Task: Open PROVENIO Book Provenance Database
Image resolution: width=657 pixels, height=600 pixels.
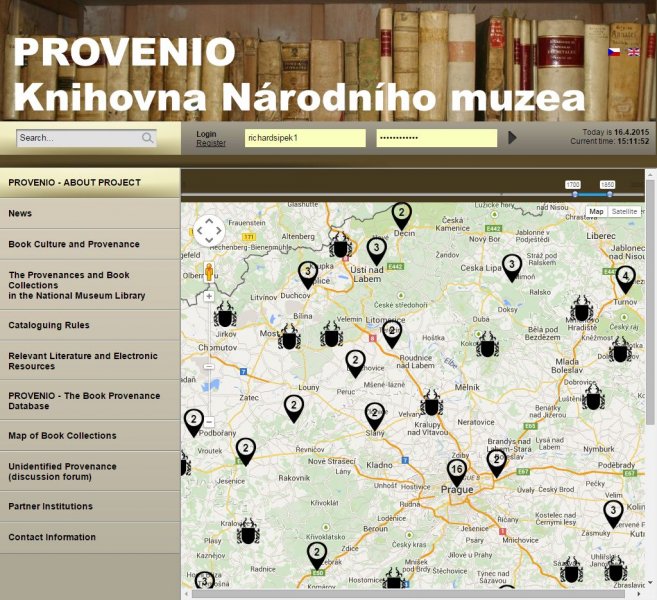Action: click(x=90, y=401)
